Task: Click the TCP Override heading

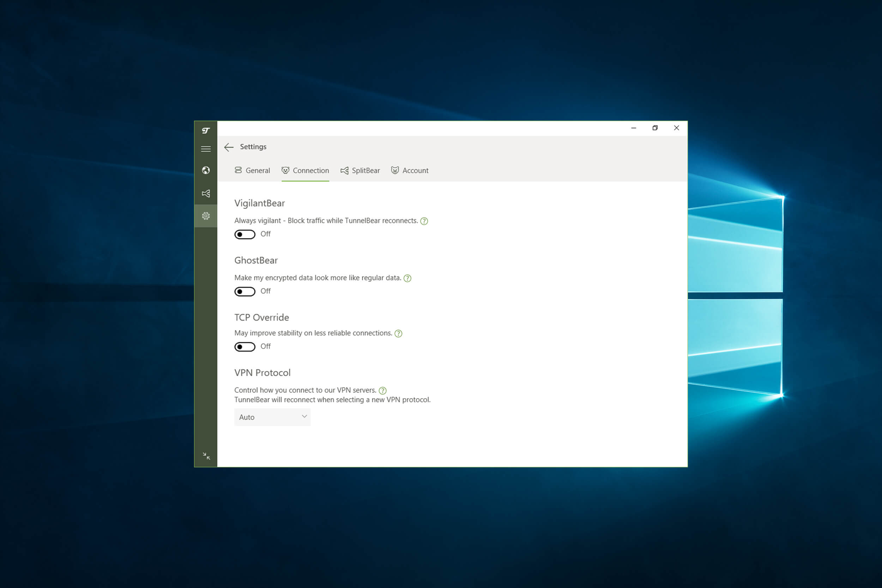Action: pyautogui.click(x=262, y=317)
